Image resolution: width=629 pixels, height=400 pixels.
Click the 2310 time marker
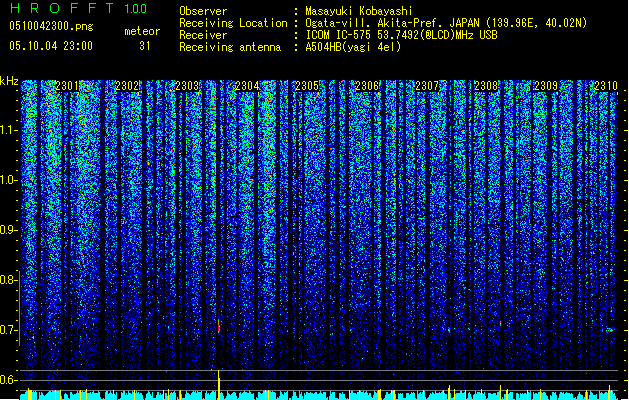point(606,86)
